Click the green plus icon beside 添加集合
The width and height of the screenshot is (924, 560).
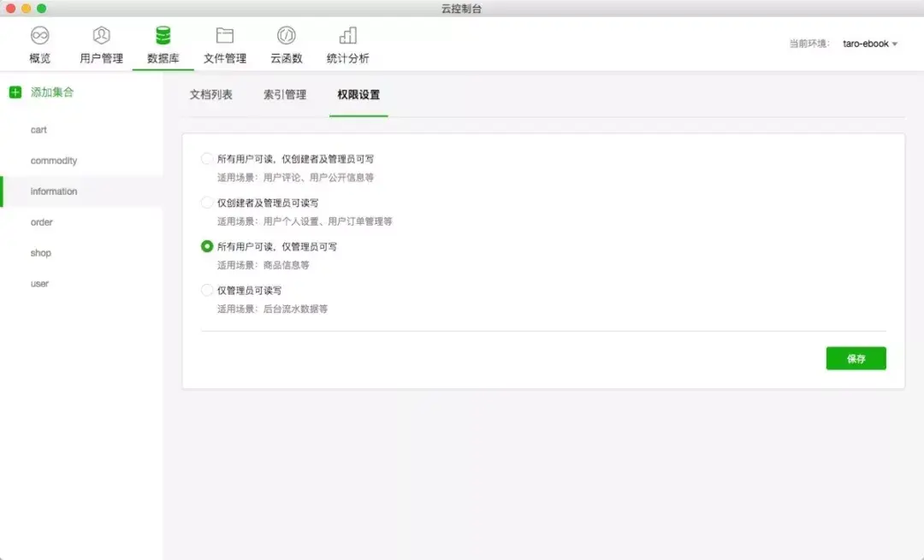coord(15,92)
